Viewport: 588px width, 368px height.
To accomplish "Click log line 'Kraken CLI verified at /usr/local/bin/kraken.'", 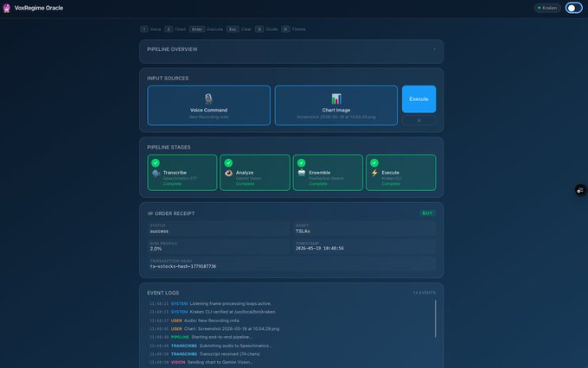I will (233, 312).
